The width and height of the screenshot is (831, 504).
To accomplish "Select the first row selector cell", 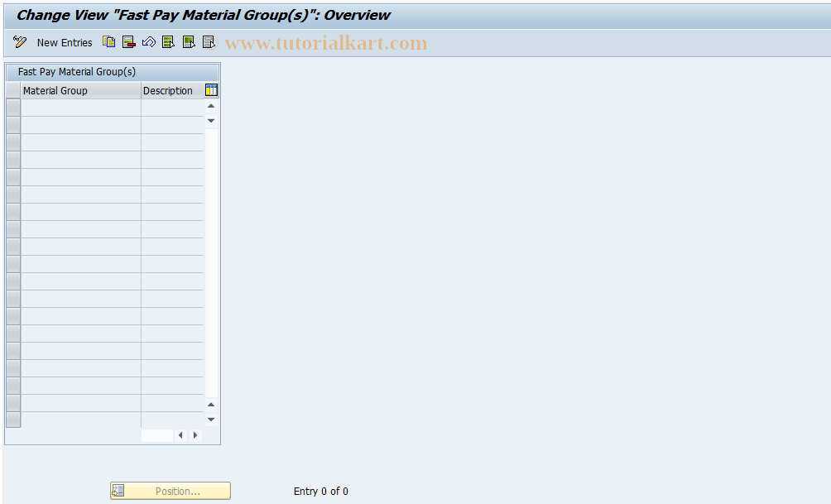I will 12,106.
